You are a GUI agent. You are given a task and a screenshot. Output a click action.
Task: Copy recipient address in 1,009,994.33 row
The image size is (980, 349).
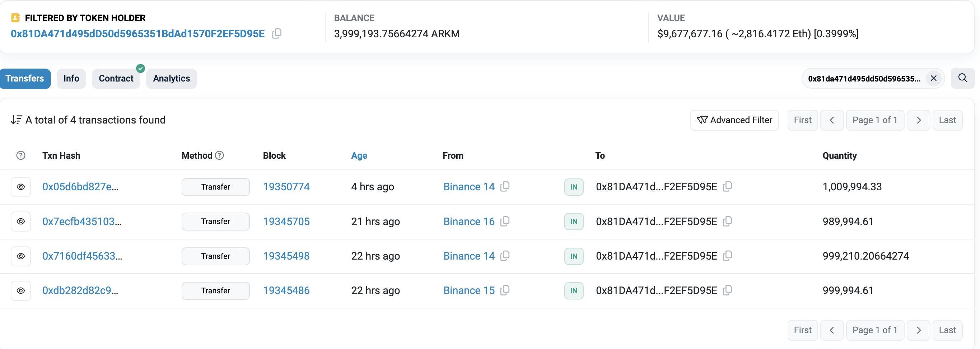(x=727, y=186)
